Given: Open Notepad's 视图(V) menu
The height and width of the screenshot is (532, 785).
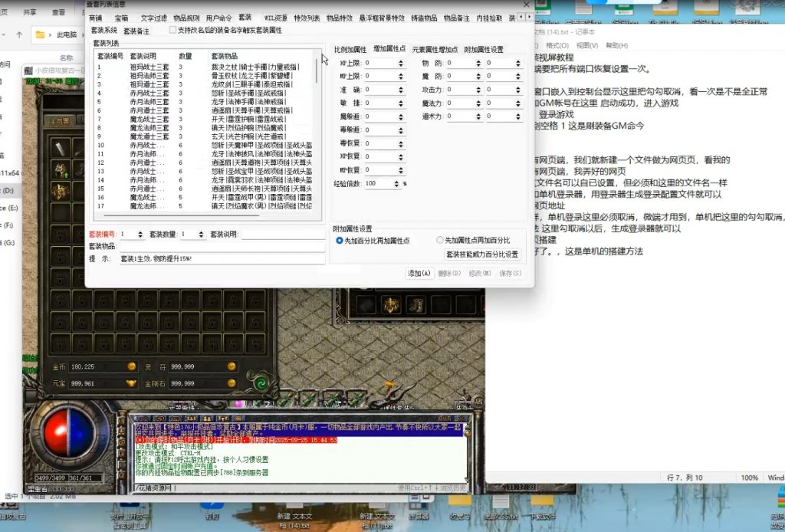Looking at the screenshot, I should click(x=587, y=45).
